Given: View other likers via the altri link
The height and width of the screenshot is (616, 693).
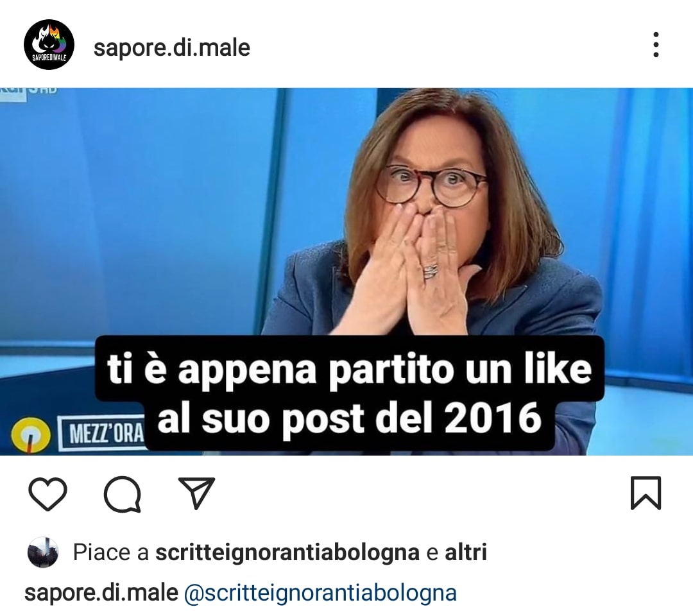Looking at the screenshot, I should click(x=465, y=552).
